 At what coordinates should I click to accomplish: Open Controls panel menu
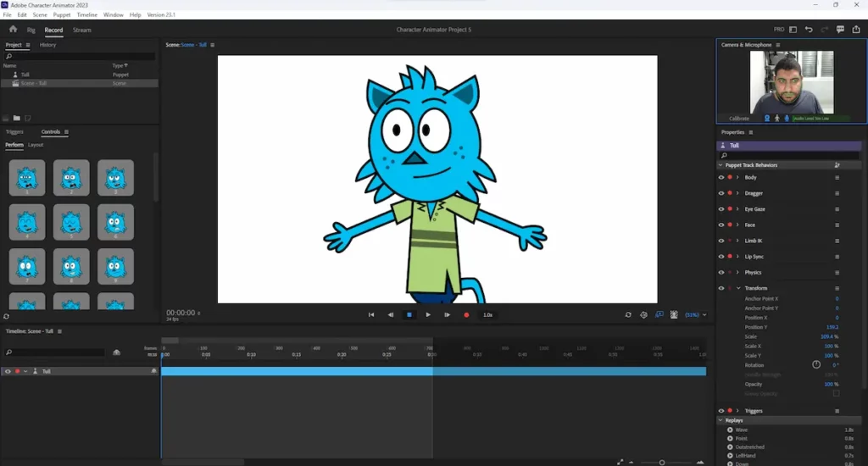click(66, 131)
